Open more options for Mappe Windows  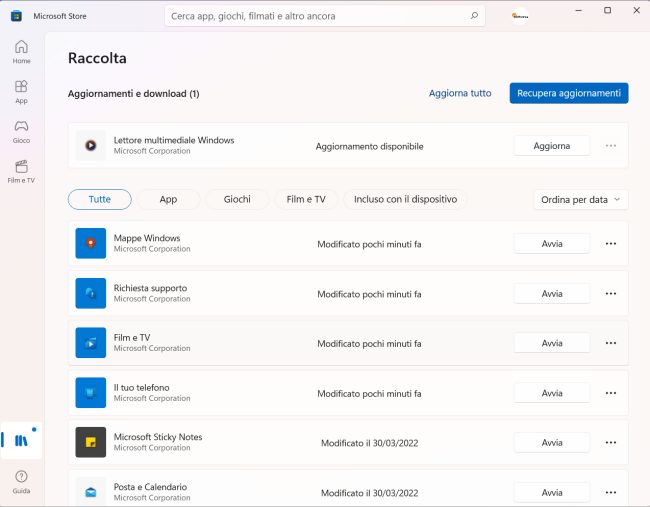[x=611, y=243]
